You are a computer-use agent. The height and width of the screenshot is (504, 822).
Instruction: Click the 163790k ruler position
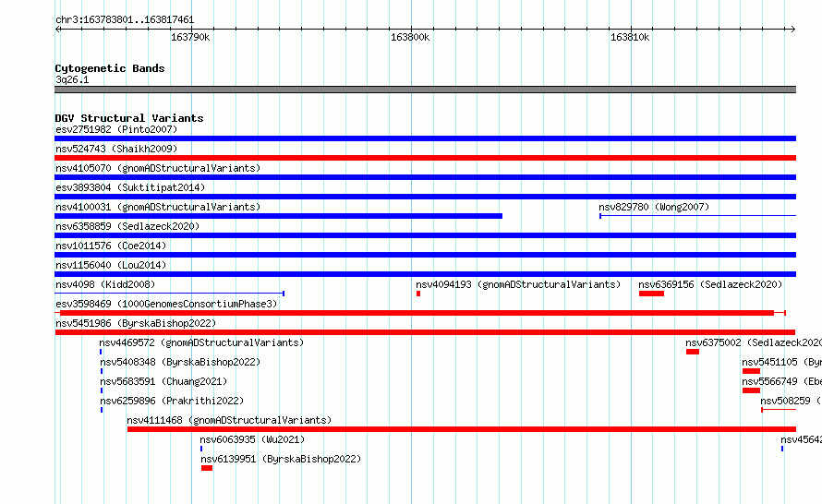click(191, 37)
